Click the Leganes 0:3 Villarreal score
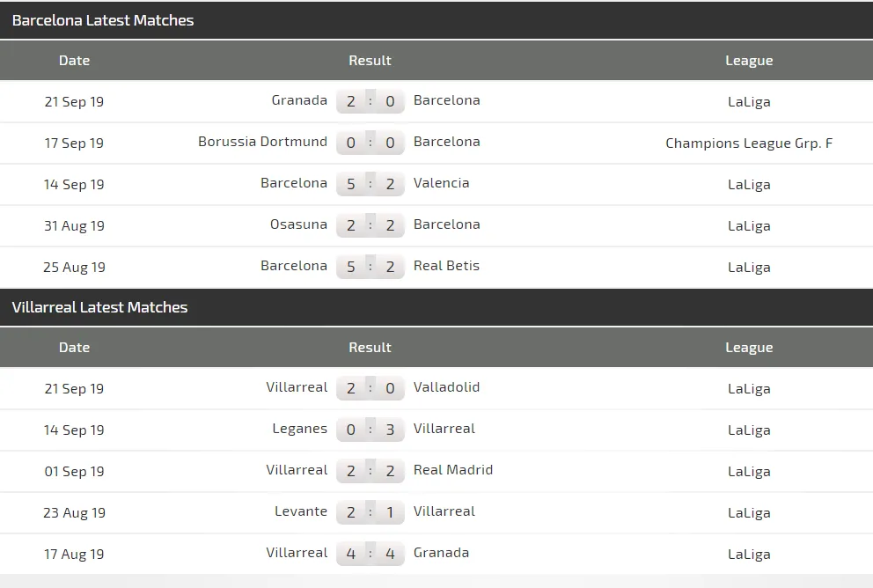Screen dimensions: 873x588 pyautogui.click(x=370, y=430)
